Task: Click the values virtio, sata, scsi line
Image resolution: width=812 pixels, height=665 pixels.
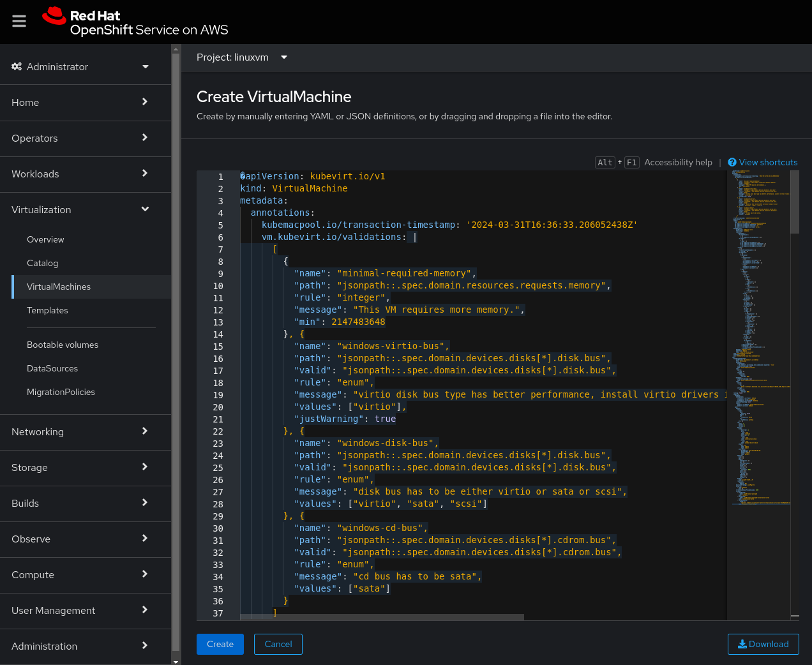Action: pyautogui.click(x=391, y=504)
